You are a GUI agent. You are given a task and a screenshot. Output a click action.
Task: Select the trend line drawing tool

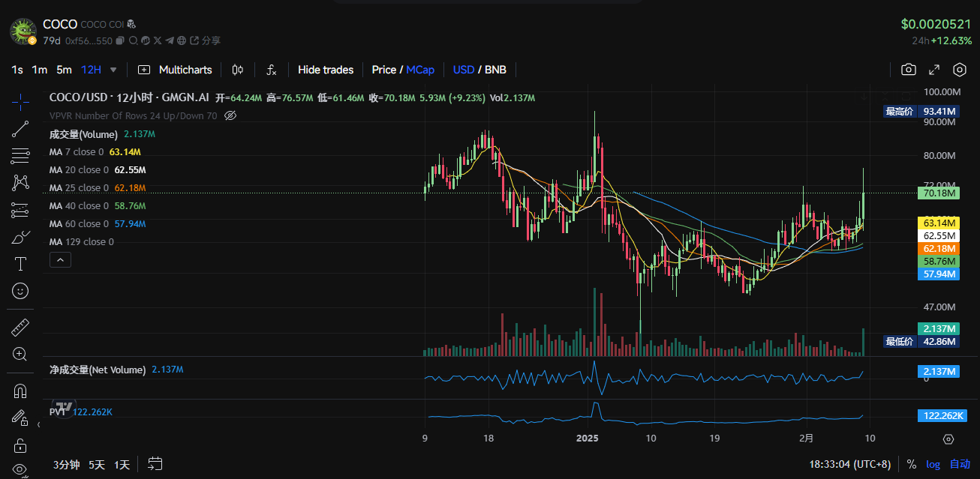(x=20, y=129)
